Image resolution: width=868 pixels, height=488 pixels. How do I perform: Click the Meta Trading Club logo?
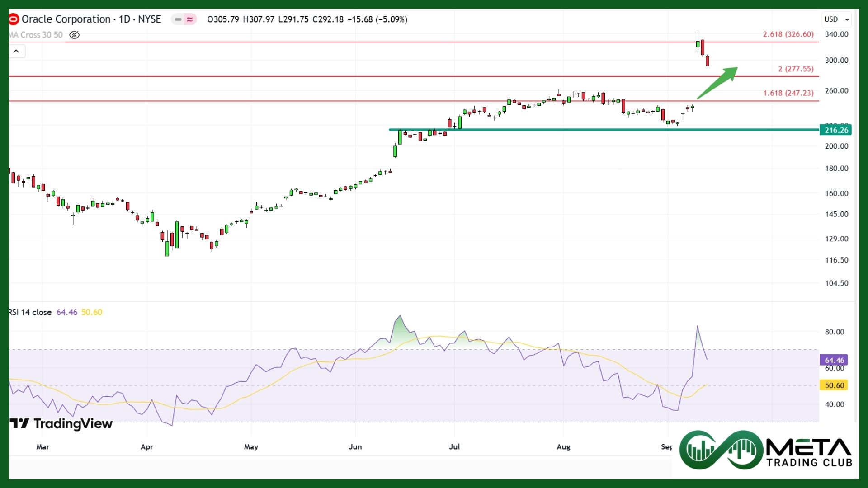click(x=766, y=450)
